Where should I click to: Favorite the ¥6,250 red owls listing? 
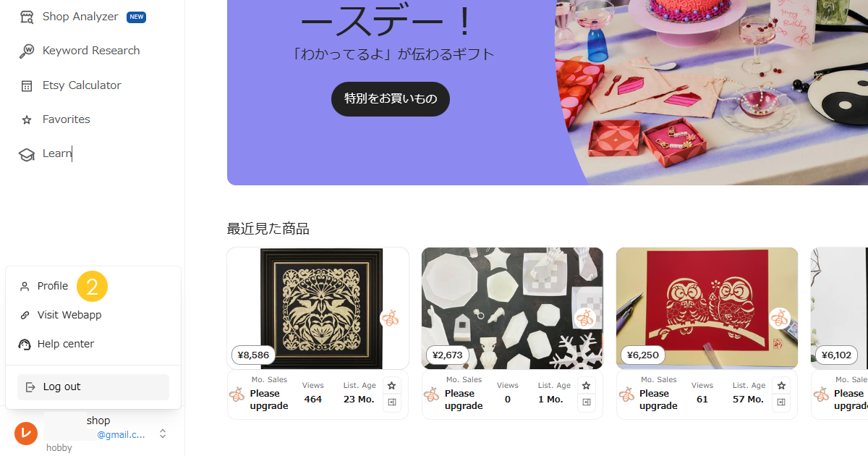(781, 386)
